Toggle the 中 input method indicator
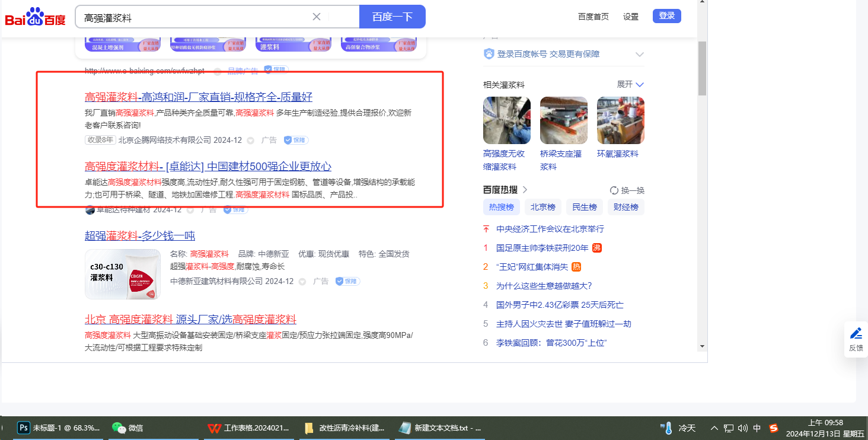868x440 pixels. click(x=757, y=428)
